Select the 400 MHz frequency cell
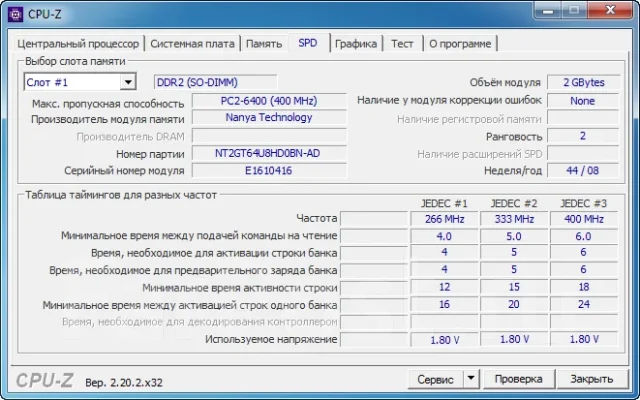 coord(584,219)
